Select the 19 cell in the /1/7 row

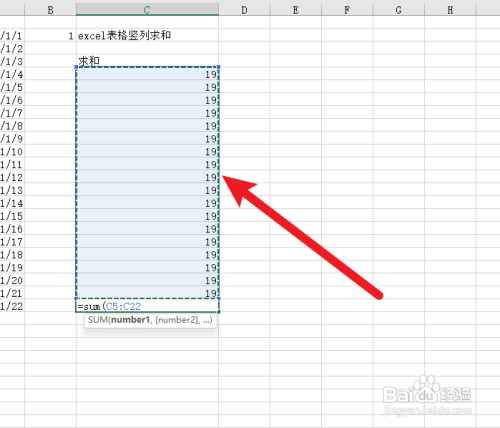click(x=147, y=113)
